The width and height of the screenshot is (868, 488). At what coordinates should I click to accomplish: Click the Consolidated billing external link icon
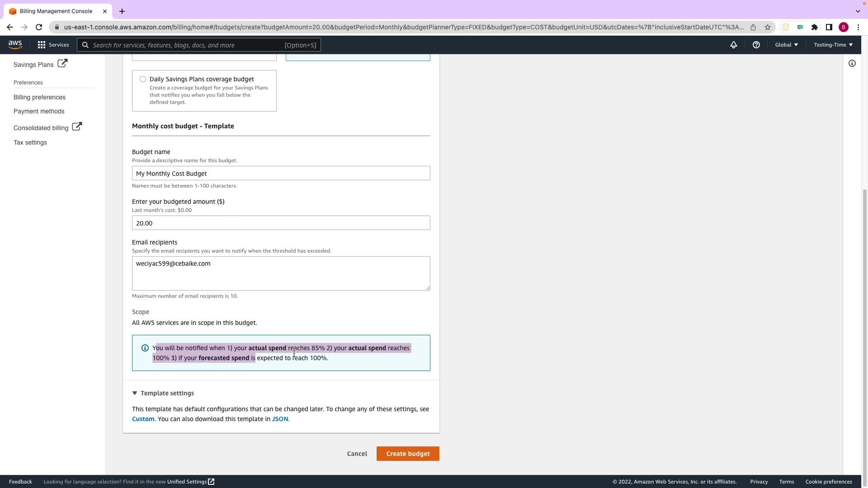coord(77,127)
